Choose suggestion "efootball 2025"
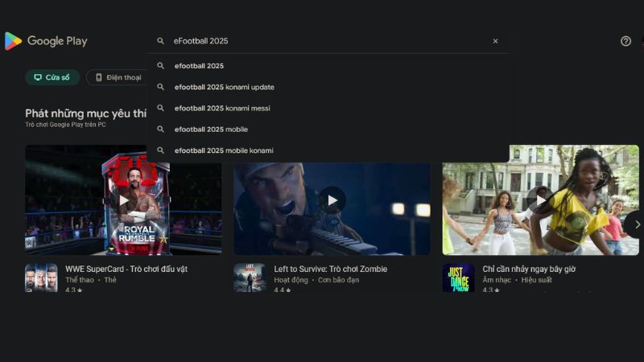This screenshot has height=362, width=644. tap(199, 66)
